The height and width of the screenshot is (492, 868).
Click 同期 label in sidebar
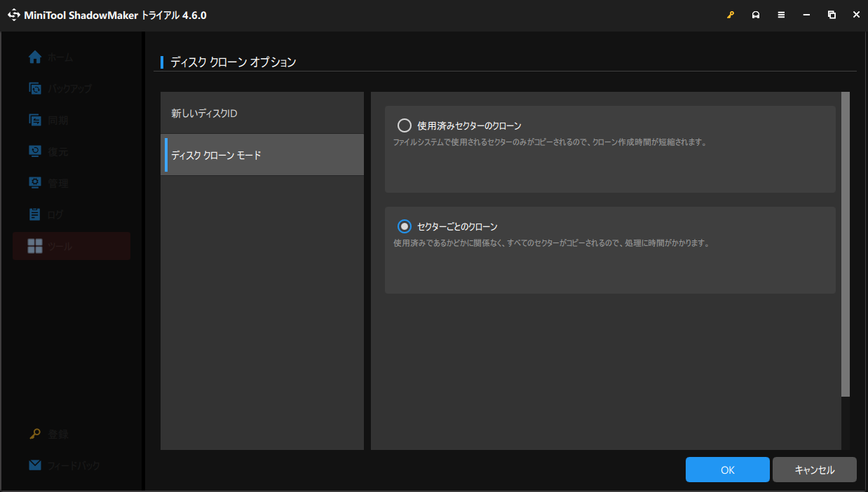point(58,120)
